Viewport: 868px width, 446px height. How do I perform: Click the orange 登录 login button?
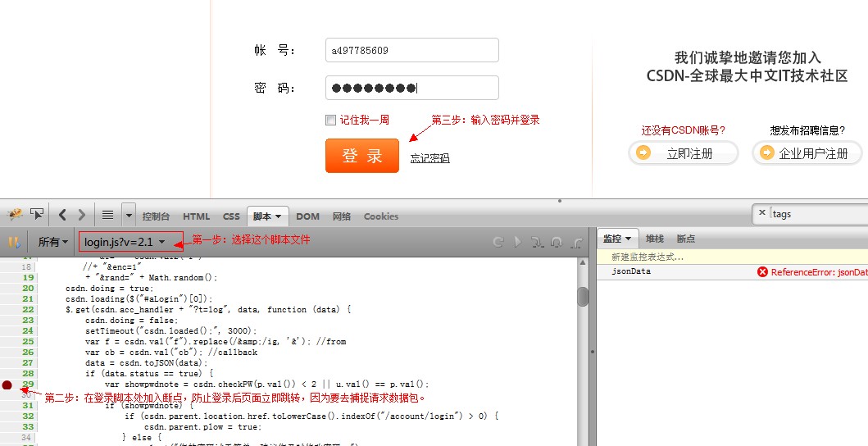(362, 156)
